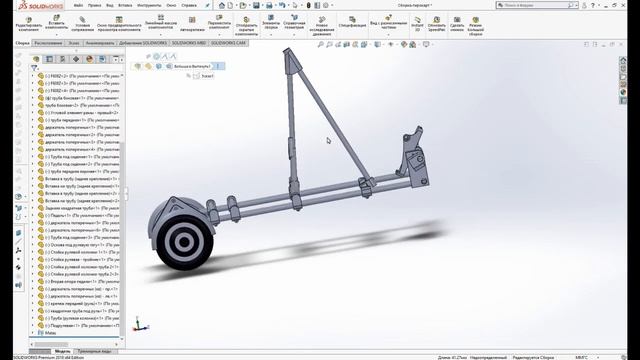Click Zoom to fit magnifier icon
640x360 pixels.
point(321,44)
